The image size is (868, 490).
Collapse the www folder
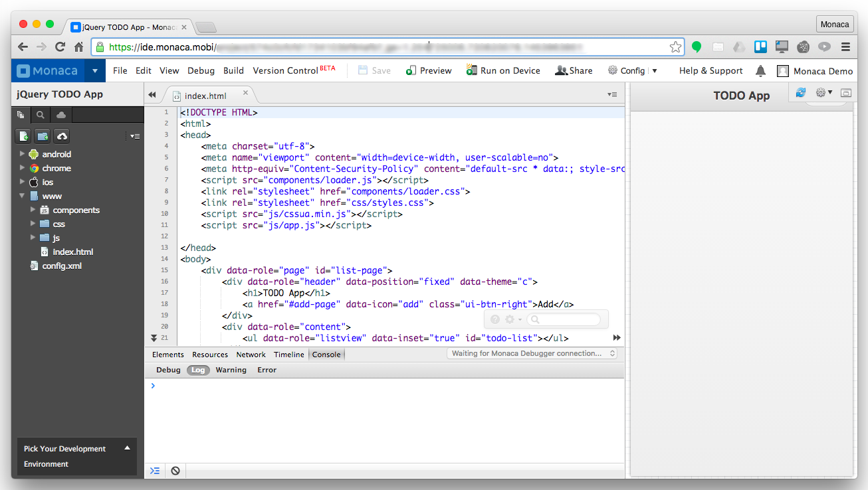click(22, 196)
